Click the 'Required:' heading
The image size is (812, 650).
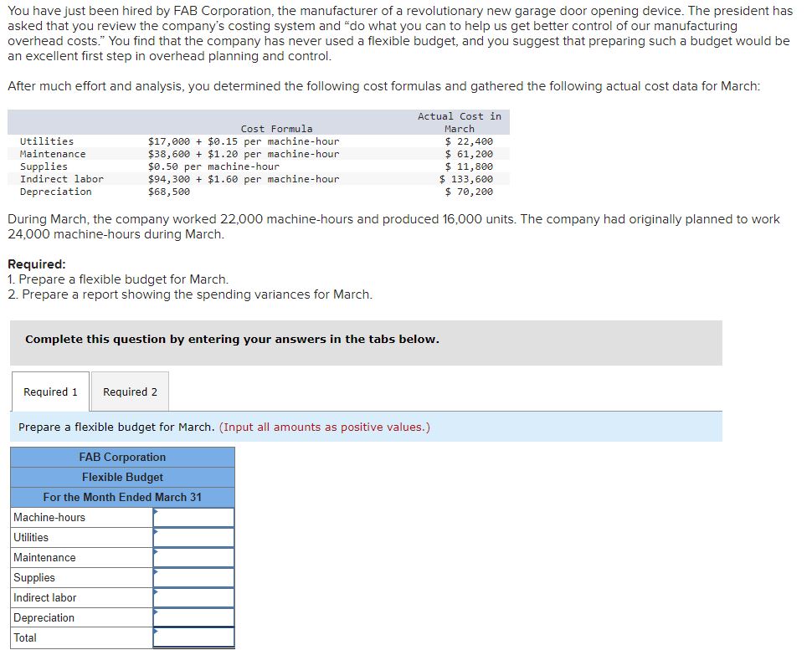[37, 264]
